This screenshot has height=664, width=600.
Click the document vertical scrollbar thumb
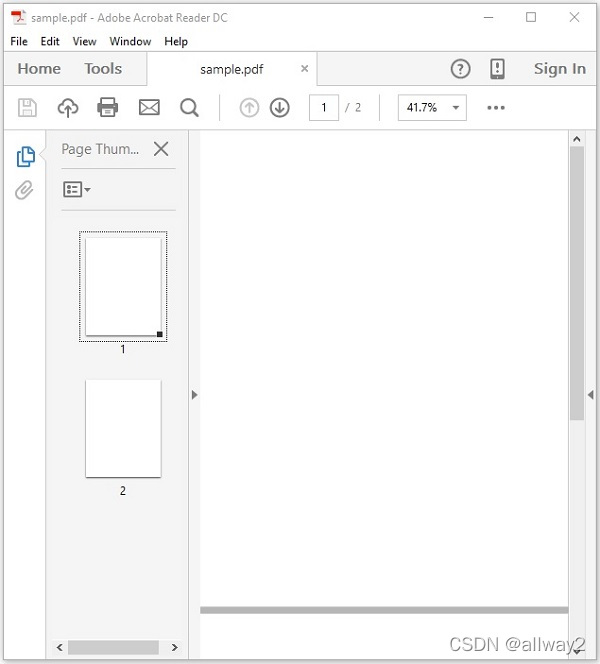pyautogui.click(x=577, y=283)
